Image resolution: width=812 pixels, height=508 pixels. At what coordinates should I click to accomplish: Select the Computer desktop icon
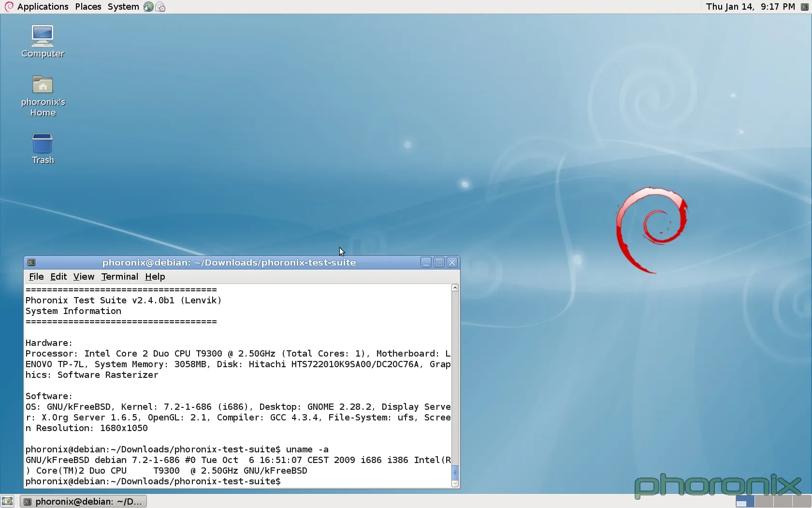coord(43,42)
